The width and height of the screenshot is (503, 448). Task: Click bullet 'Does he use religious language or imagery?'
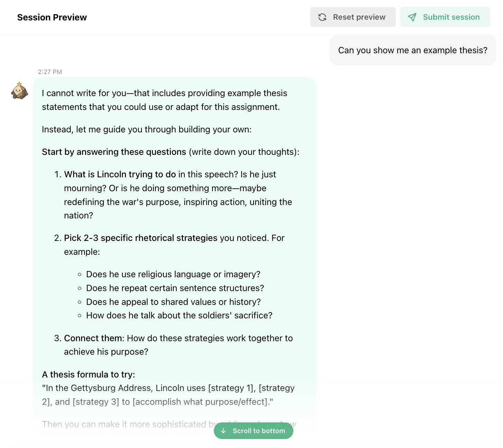click(x=173, y=274)
